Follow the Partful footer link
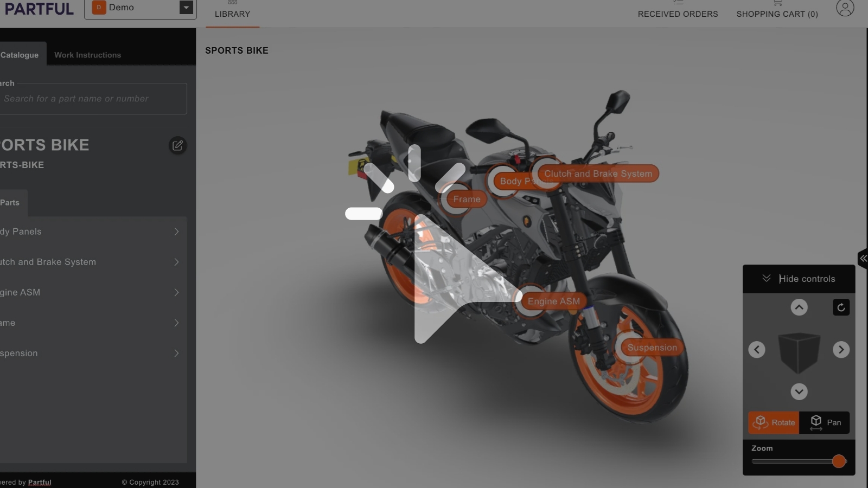Viewport: 868px width, 488px height. point(40,482)
